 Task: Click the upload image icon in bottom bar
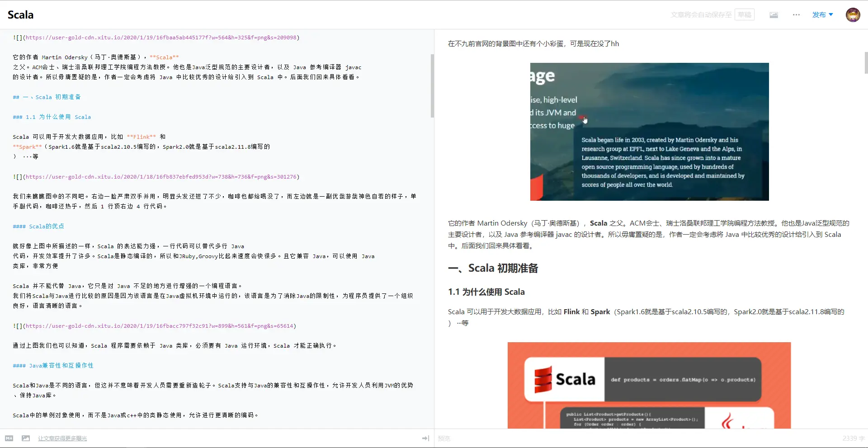[x=26, y=439]
